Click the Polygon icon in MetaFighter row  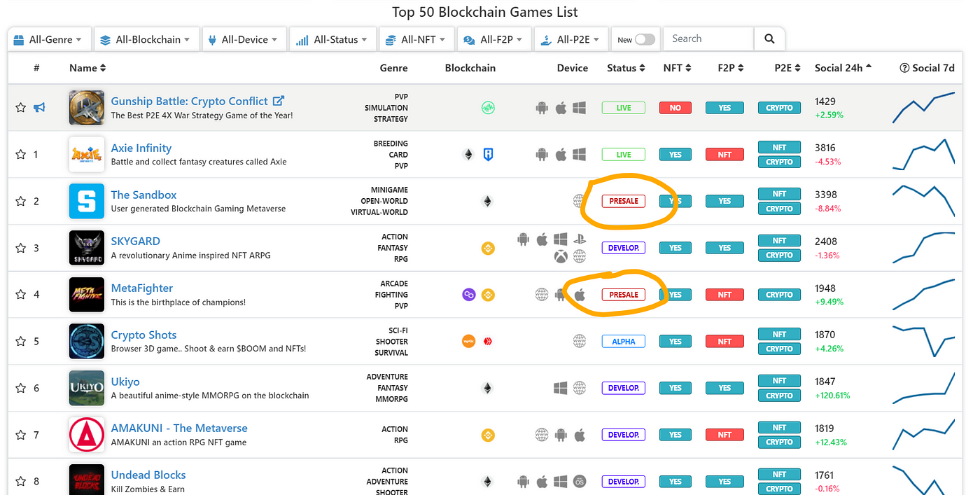(x=469, y=295)
